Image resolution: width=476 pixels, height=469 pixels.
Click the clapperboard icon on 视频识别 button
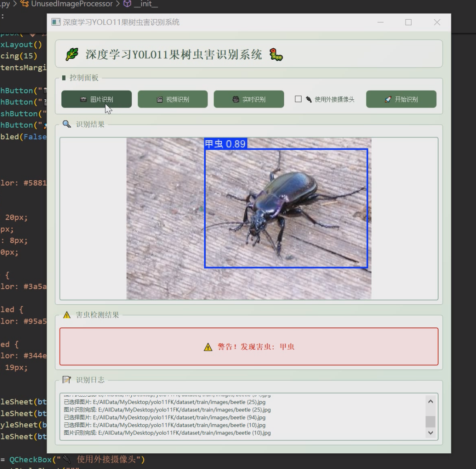(160, 99)
